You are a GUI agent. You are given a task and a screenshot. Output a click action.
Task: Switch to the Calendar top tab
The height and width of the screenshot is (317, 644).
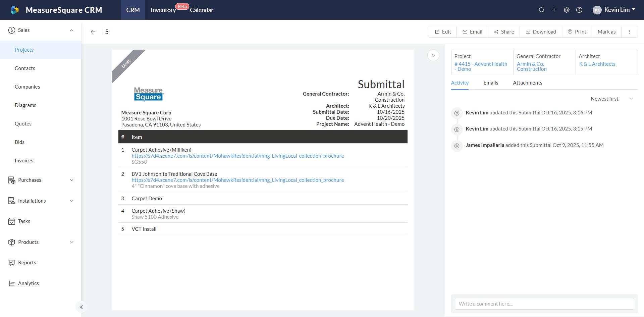coord(202,10)
